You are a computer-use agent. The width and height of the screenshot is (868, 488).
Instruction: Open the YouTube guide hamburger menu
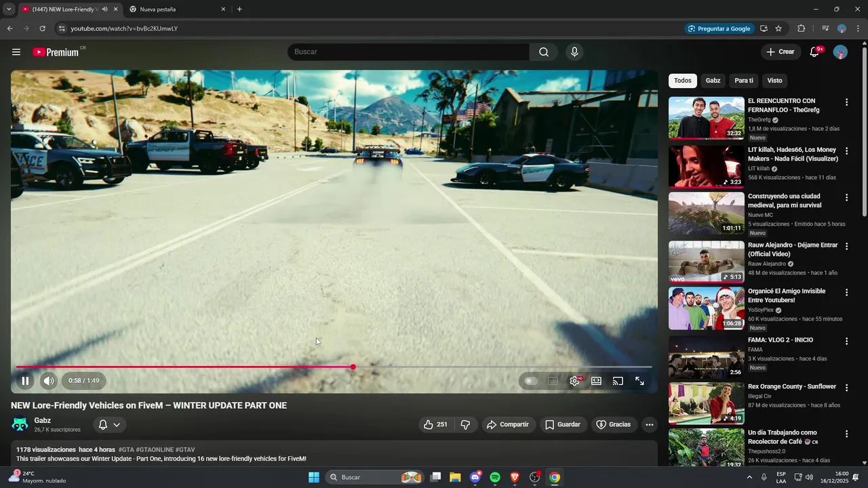point(16,52)
